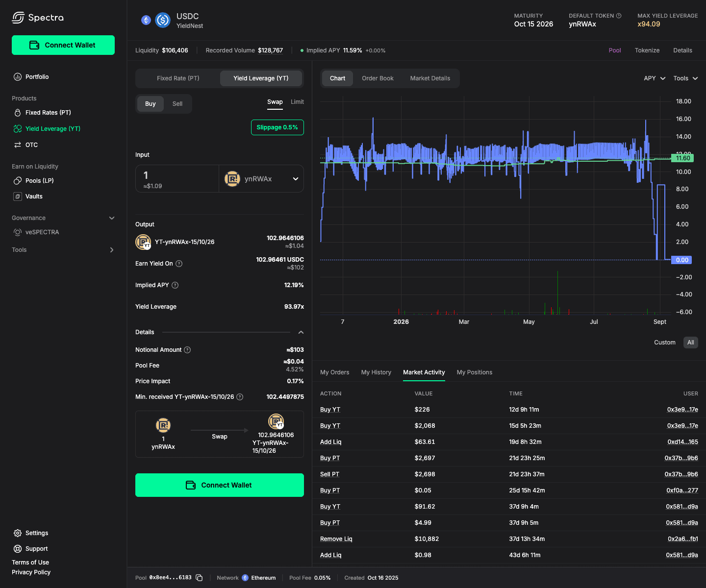Click the Ethereum network badge icon in header
Screen dimensions: 706x588
click(x=146, y=20)
